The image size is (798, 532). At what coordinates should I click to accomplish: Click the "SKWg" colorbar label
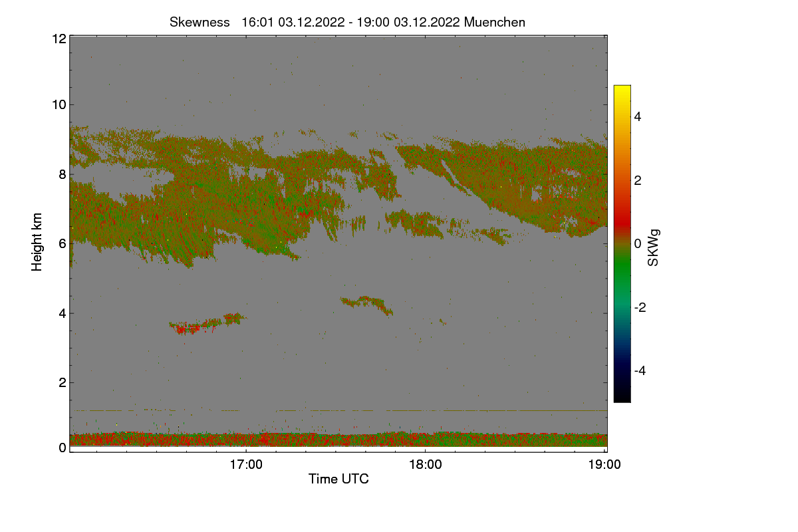[x=654, y=248]
